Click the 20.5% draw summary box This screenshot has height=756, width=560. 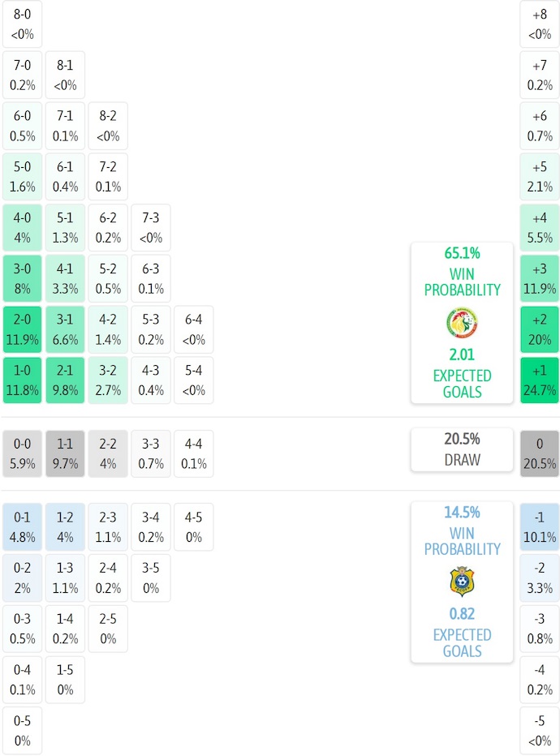click(462, 449)
